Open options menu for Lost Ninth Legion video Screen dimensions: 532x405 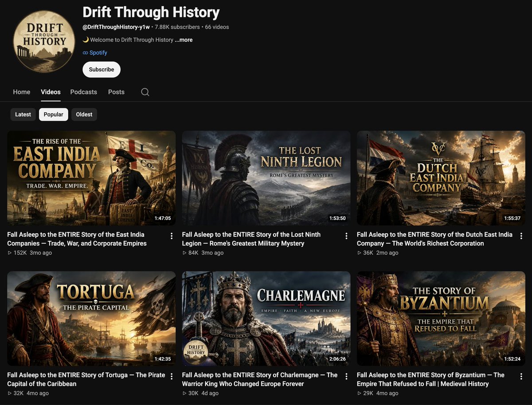[346, 236]
